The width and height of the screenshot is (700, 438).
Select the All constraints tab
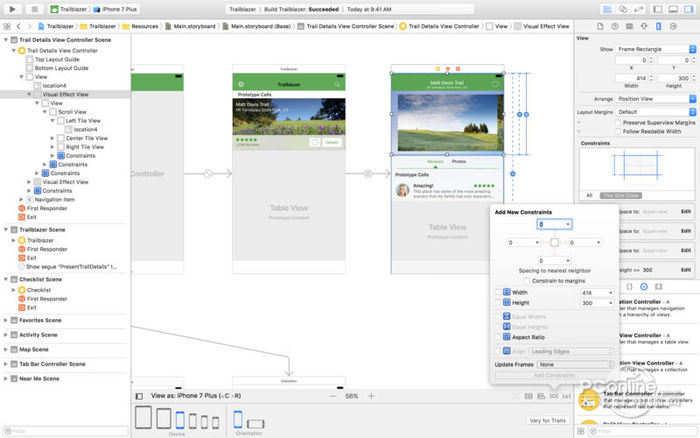pos(589,195)
